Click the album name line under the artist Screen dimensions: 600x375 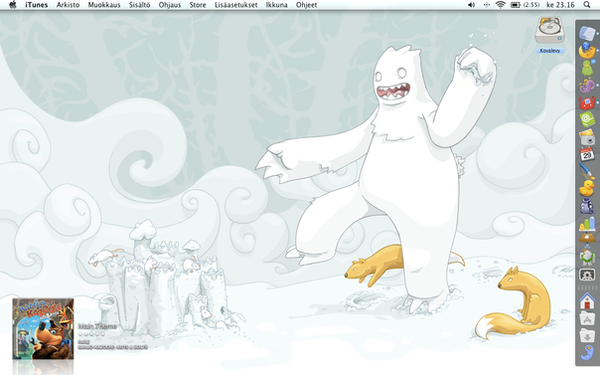coord(112,347)
